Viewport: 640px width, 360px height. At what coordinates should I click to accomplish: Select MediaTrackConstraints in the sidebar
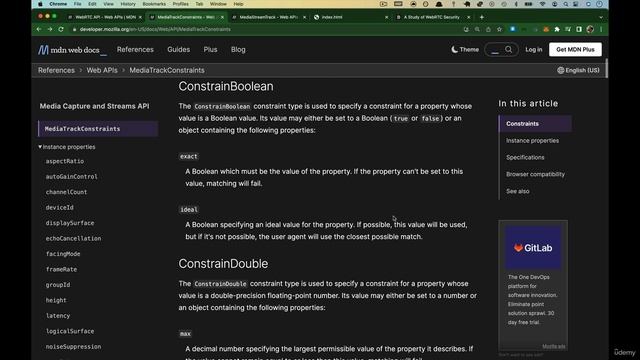tap(98, 129)
